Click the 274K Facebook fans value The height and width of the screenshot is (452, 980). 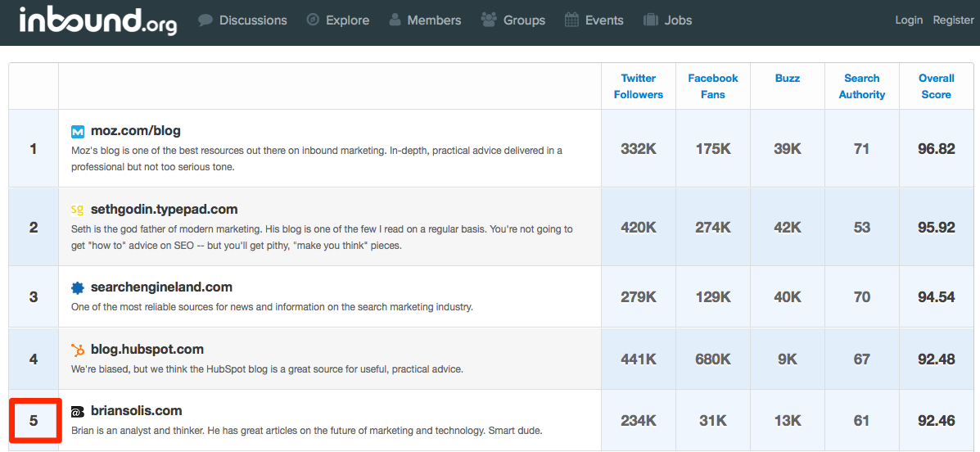tap(713, 227)
